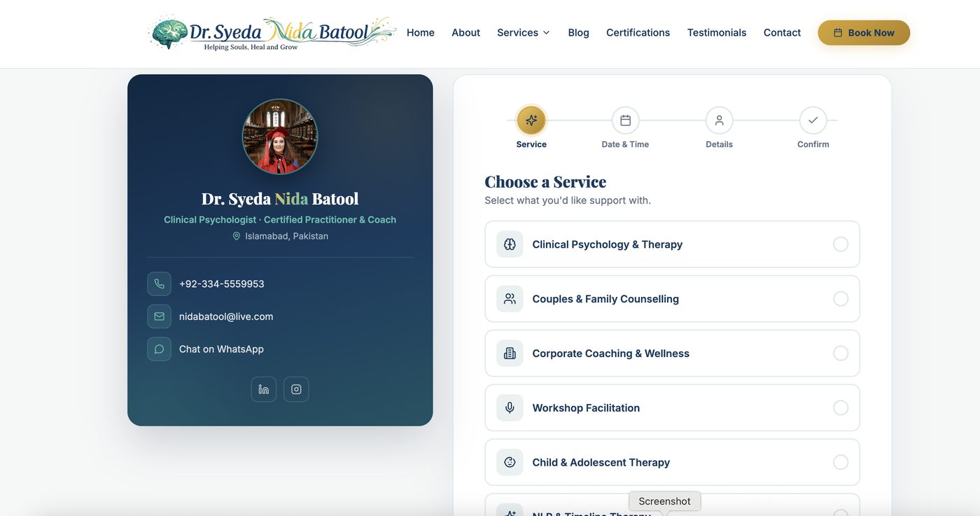
Task: Select Child & Adolescent Therapy radio button
Action: 841,462
